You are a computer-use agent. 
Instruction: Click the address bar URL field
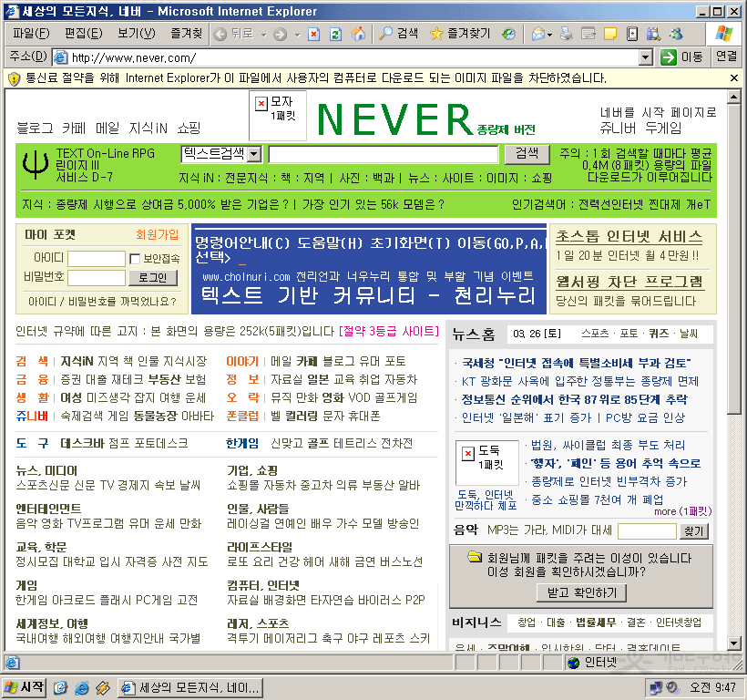(354, 57)
